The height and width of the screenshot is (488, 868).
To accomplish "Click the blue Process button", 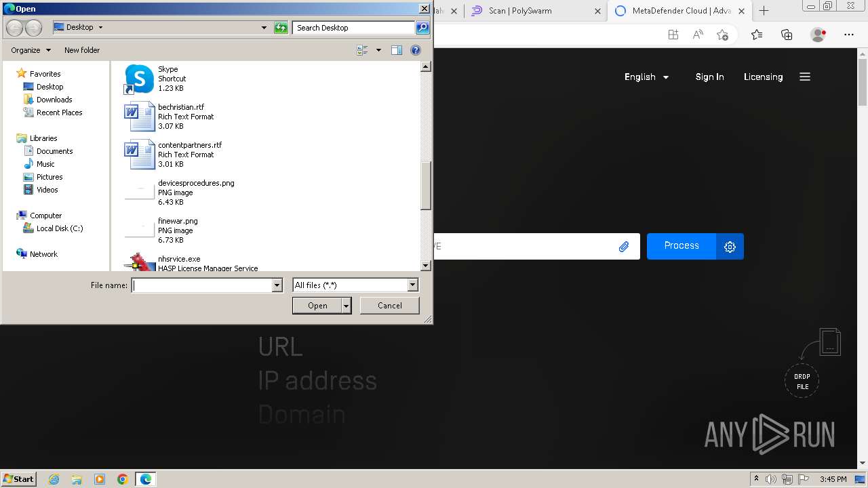I will pyautogui.click(x=682, y=246).
